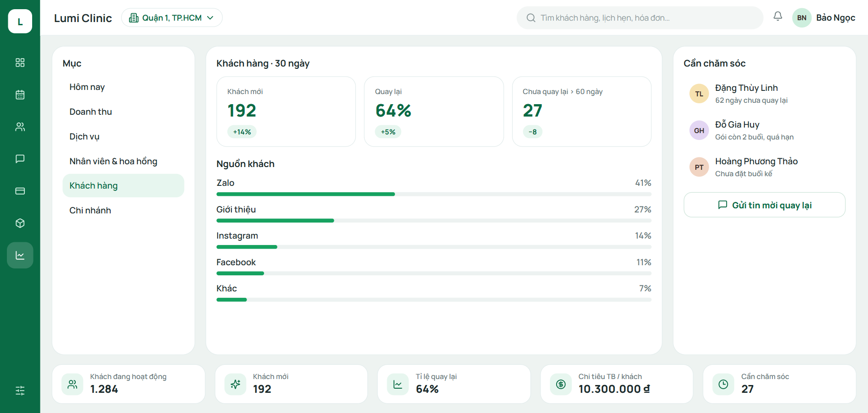Image resolution: width=868 pixels, height=413 pixels.
Task: Select Hôm nay in the Mục menu
Action: coord(124,87)
